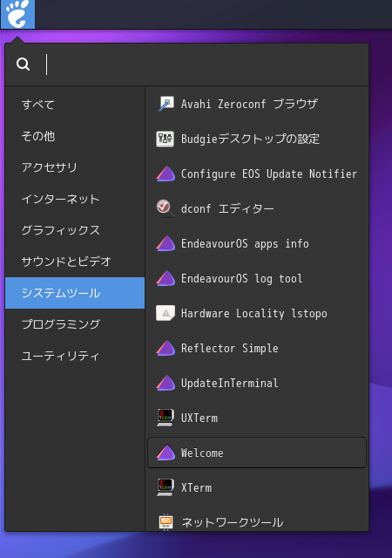Open Reflector Simple label

tap(229, 349)
